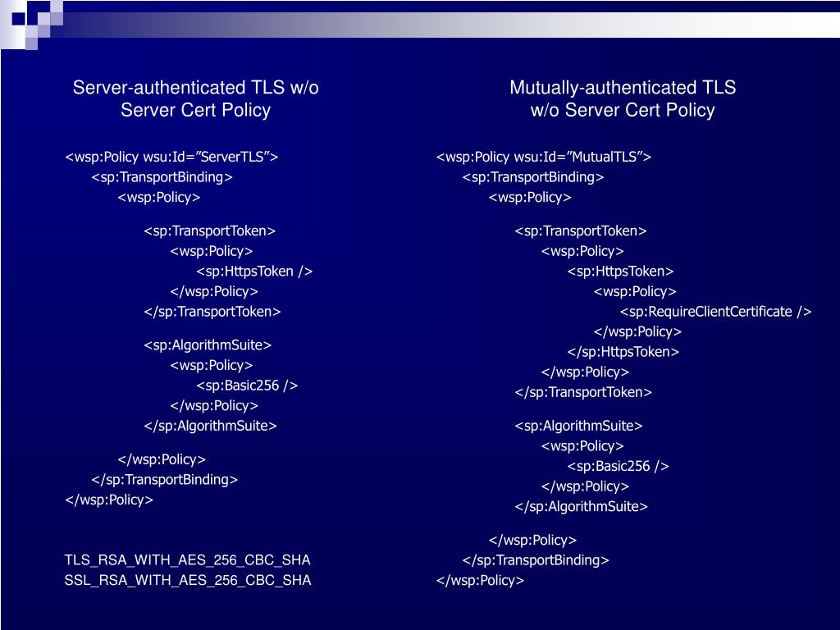Click the opening <sp:HttpsToken> tag in MutualTLS
840x630 pixels.
coord(620,272)
